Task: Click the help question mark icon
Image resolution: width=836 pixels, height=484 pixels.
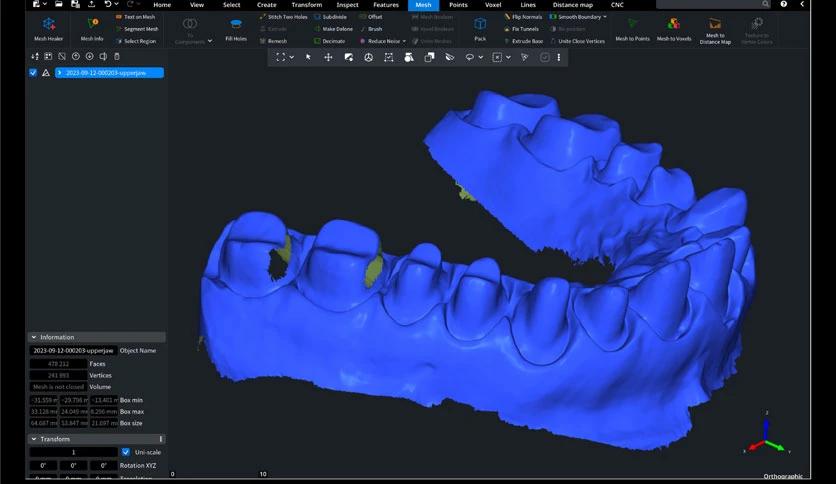Action: tap(784, 4)
